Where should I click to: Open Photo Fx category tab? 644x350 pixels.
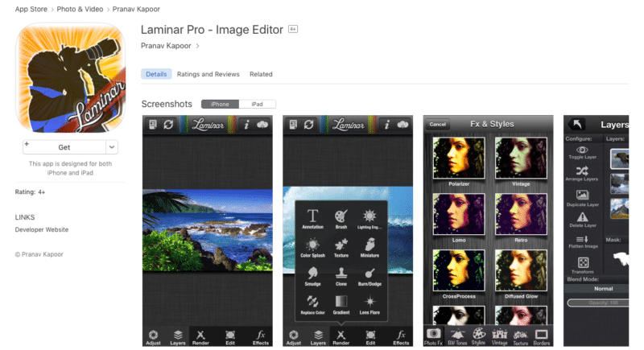(x=433, y=336)
